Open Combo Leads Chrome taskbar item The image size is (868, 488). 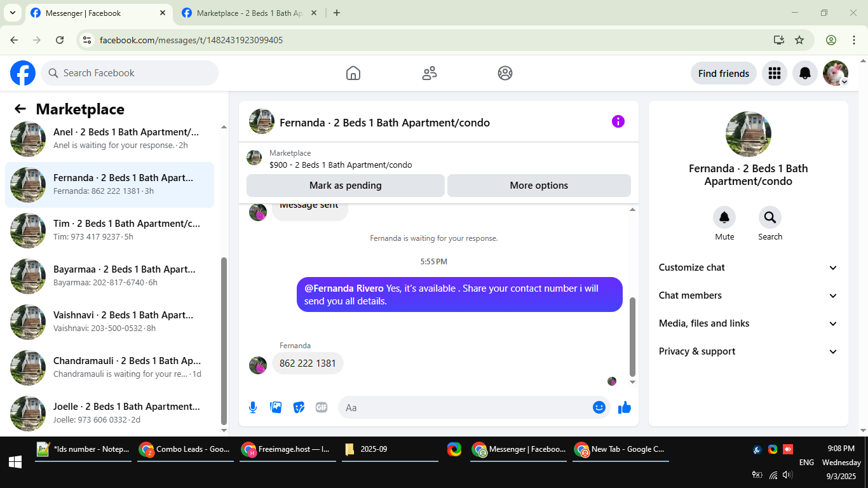click(x=186, y=449)
